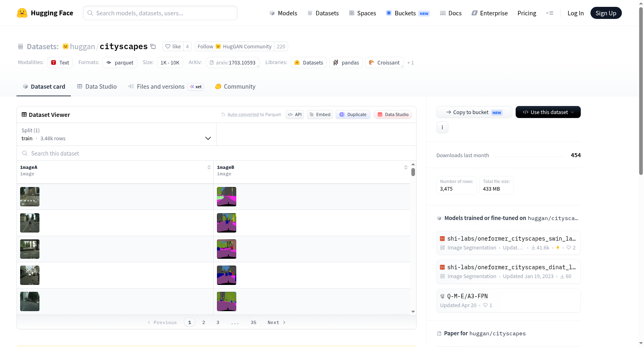Click the Embed button

tap(320, 114)
